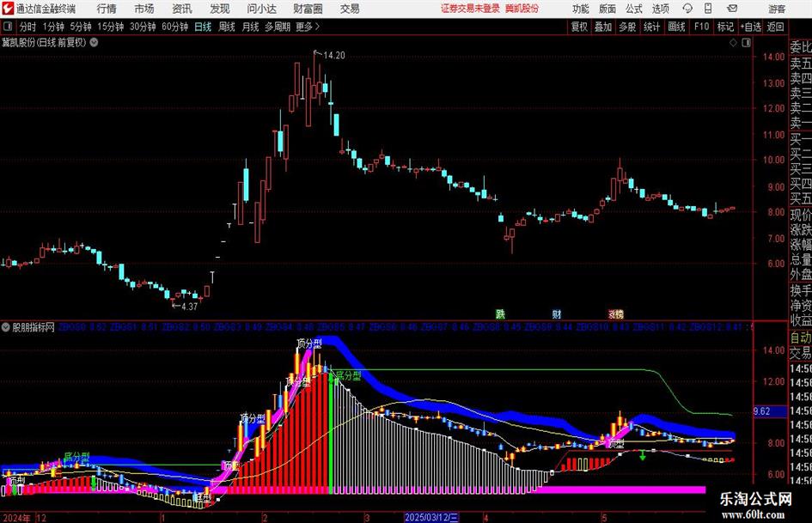Image resolution: width=812 pixels, height=523 pixels.
Task: Click the red 冀凯股份 name in title bar
Action: 522,9
